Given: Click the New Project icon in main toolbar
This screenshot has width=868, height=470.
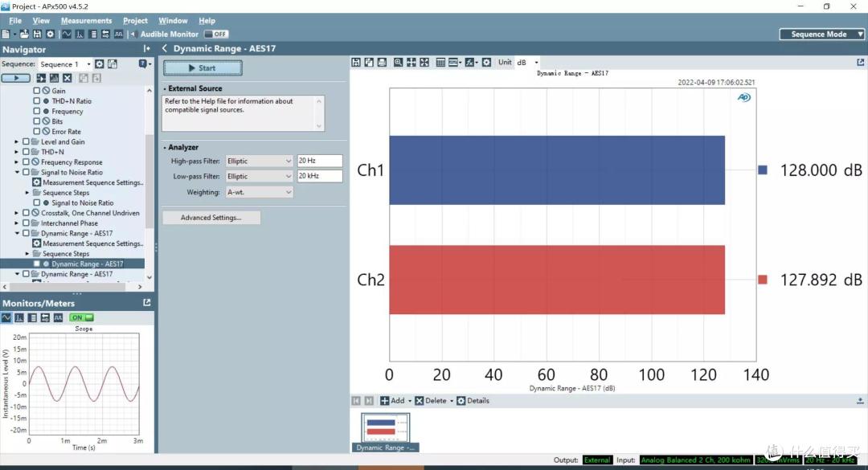Looking at the screenshot, I should pyautogui.click(x=6, y=35).
